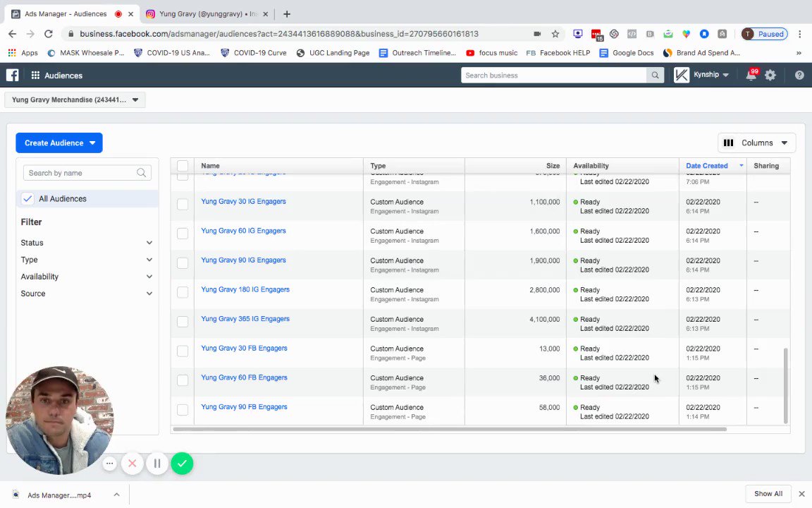Click the magnifier icon in Search by name
Image resolution: width=812 pixels, height=508 pixels.
point(142,173)
